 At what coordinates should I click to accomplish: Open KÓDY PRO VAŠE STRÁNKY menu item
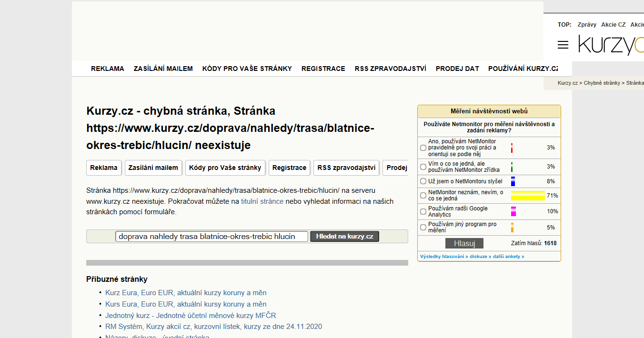[247, 69]
